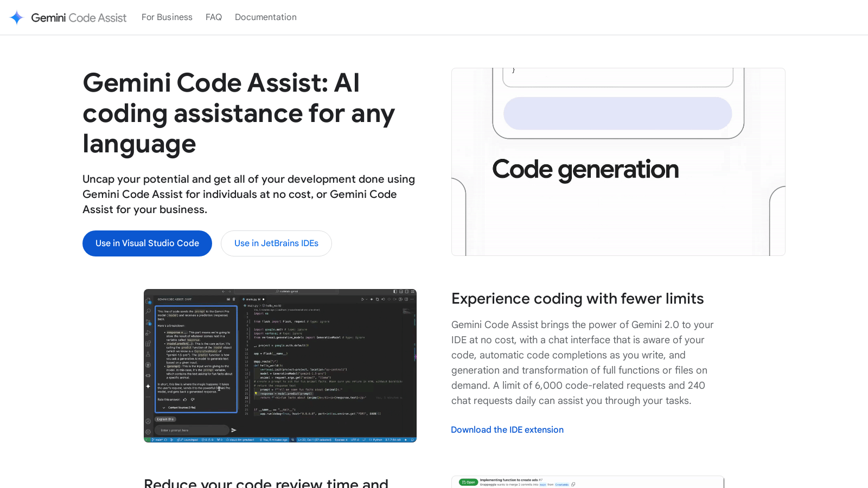Go to the FAQ page
Viewport: 868px width, 488px height.
(214, 17)
